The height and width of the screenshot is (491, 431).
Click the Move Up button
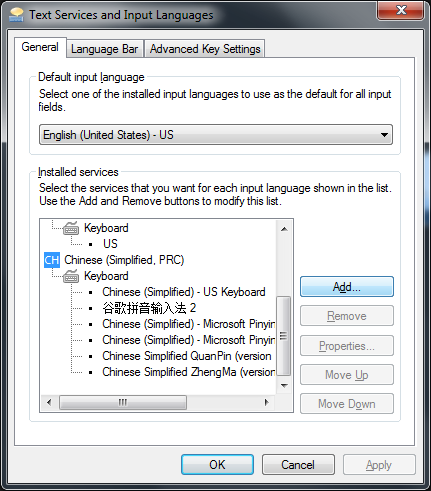[347, 375]
